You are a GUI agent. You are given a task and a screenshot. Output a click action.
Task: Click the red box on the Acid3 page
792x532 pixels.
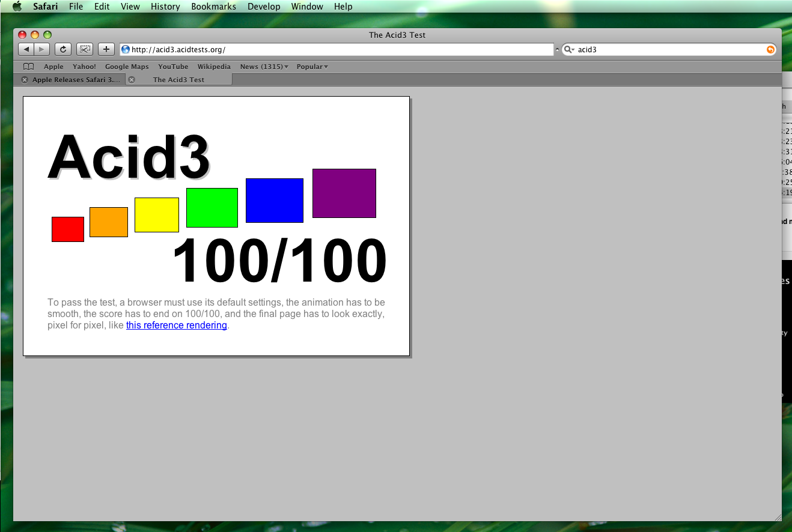tap(68, 229)
